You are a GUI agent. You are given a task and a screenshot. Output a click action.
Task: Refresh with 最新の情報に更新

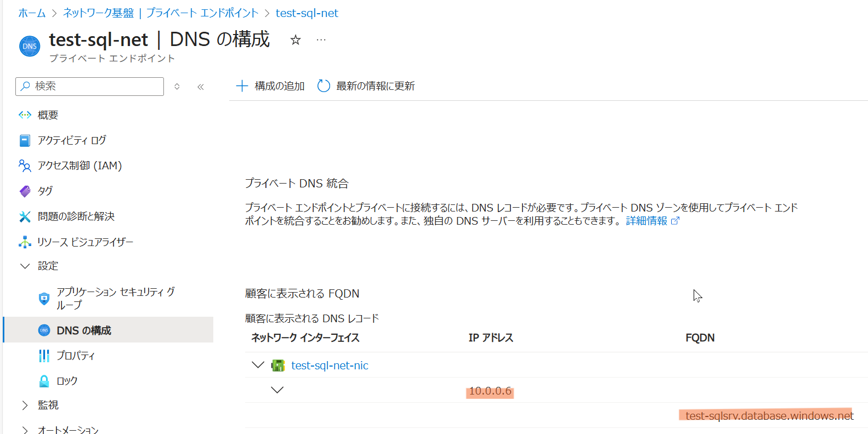click(x=366, y=86)
